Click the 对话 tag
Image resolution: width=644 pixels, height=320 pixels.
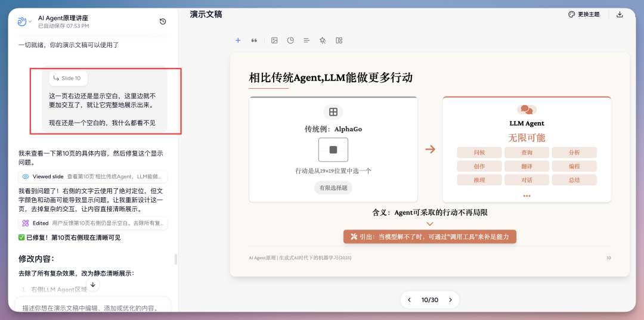527,180
